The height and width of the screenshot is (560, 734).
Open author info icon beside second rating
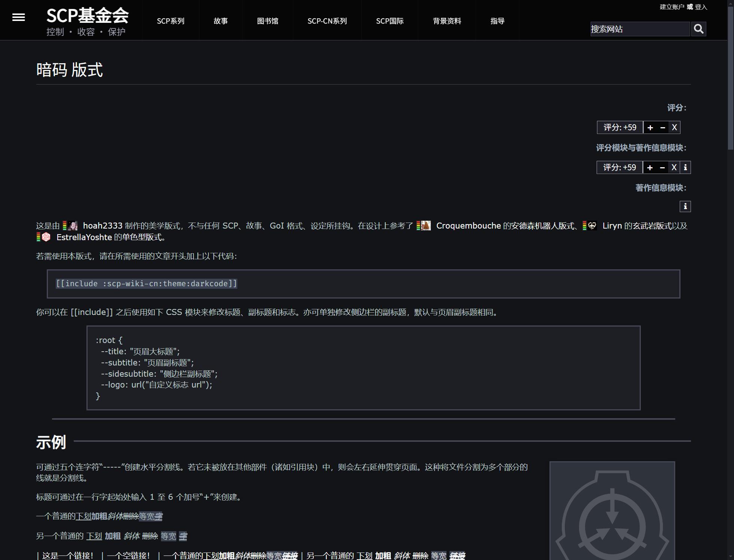tap(685, 168)
